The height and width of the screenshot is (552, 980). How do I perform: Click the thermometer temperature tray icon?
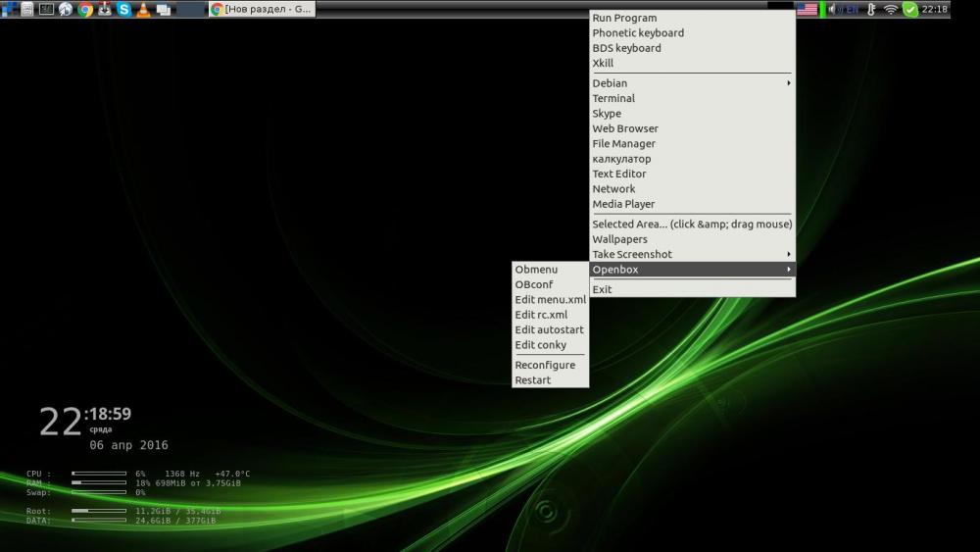[x=871, y=9]
